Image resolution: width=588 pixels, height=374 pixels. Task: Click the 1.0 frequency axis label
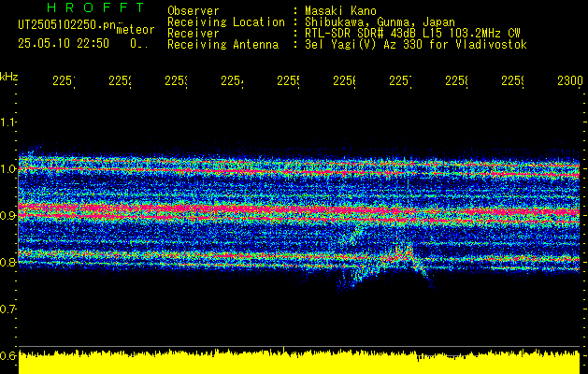(7, 169)
